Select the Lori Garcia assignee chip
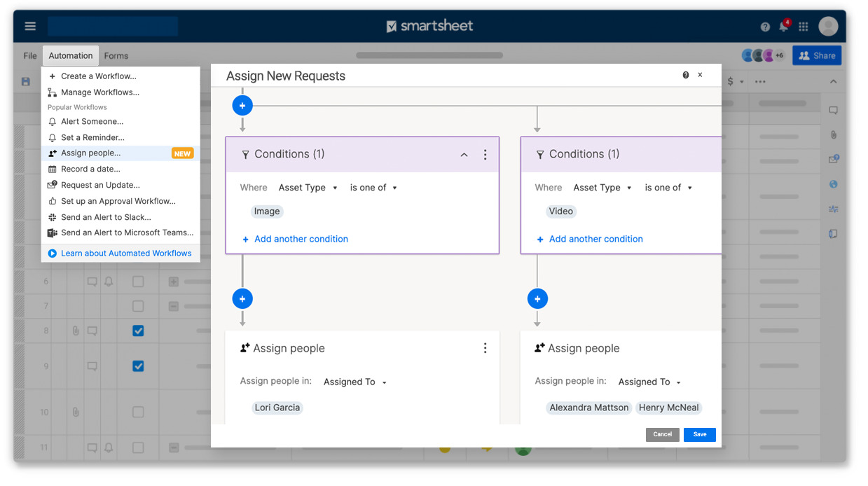The width and height of the screenshot is (868, 486). tap(277, 407)
